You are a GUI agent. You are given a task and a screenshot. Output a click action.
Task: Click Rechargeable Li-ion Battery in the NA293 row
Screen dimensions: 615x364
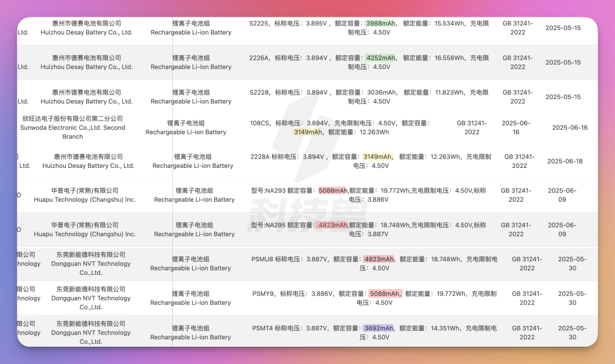[x=194, y=200]
